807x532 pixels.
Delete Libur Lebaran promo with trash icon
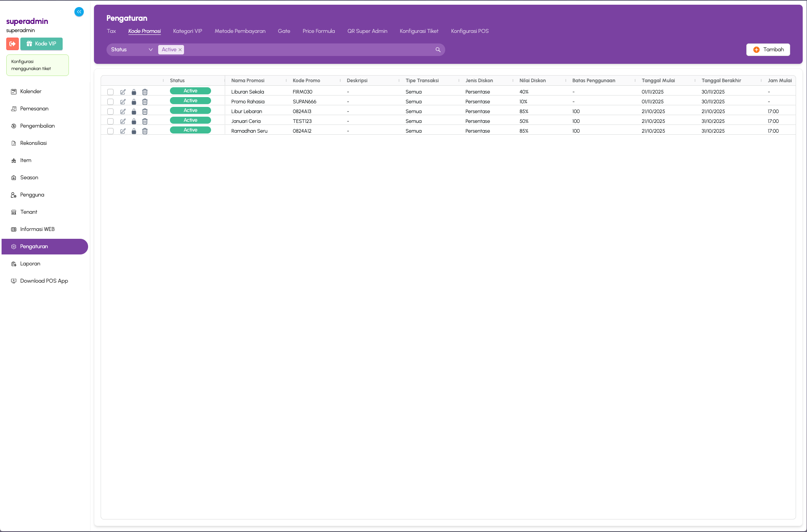click(x=145, y=112)
